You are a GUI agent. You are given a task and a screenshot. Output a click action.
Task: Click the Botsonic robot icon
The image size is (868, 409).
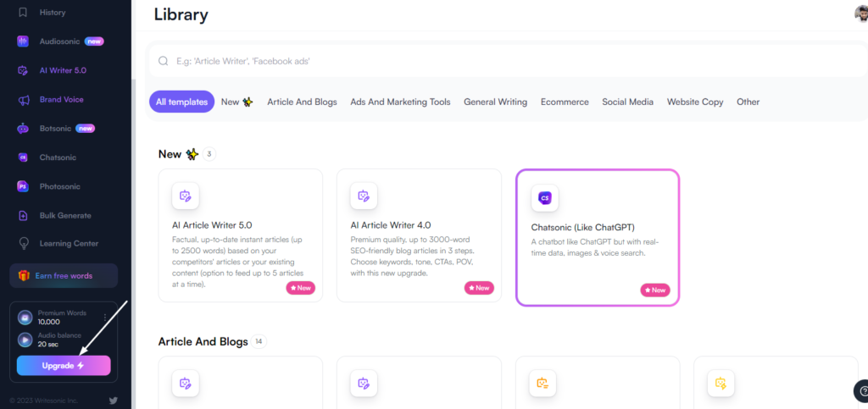(23, 129)
